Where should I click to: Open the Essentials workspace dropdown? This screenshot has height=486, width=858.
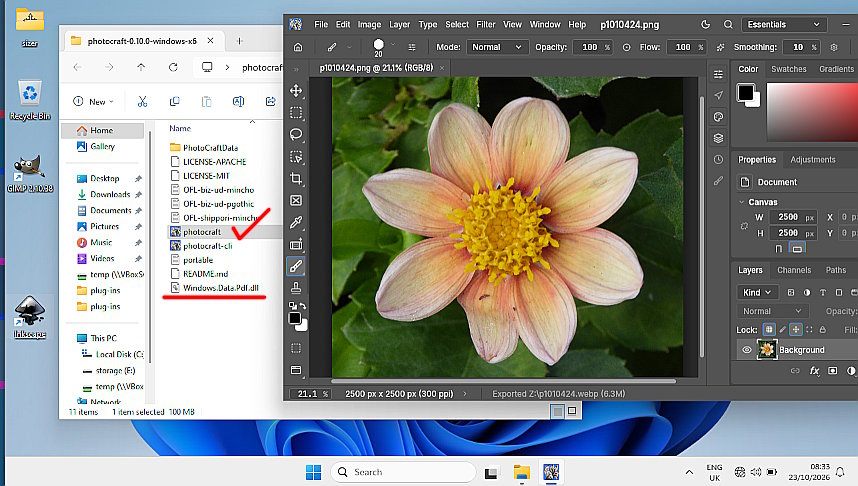(784, 25)
